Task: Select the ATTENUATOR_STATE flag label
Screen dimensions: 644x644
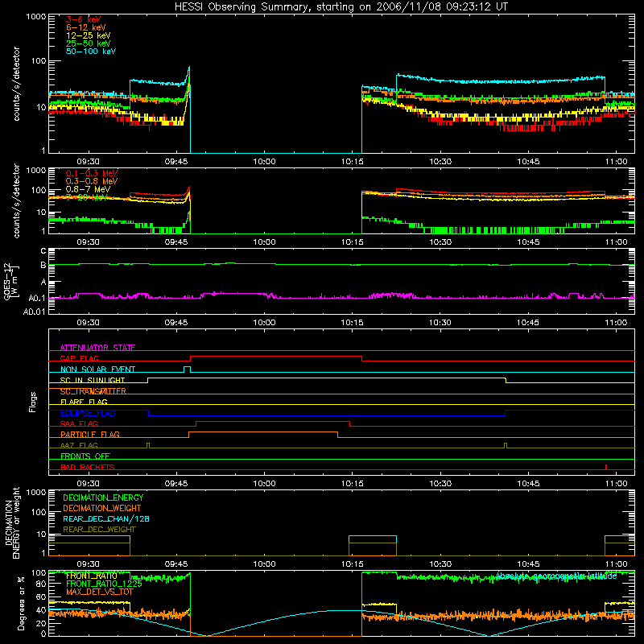Action: point(97,348)
